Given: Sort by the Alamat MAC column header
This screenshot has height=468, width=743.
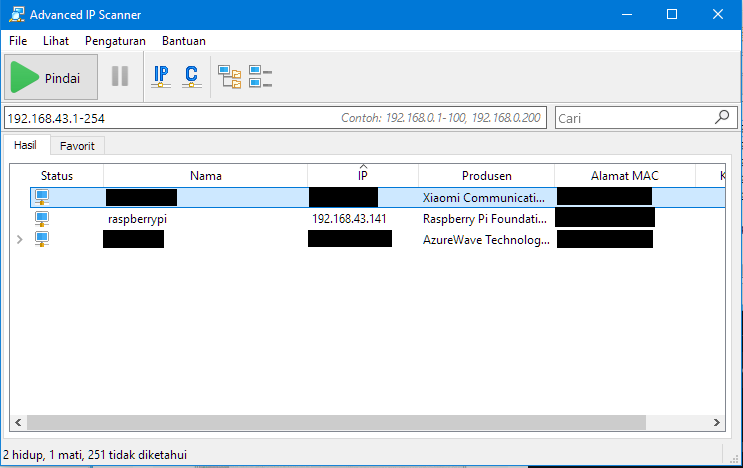Looking at the screenshot, I should 625,176.
